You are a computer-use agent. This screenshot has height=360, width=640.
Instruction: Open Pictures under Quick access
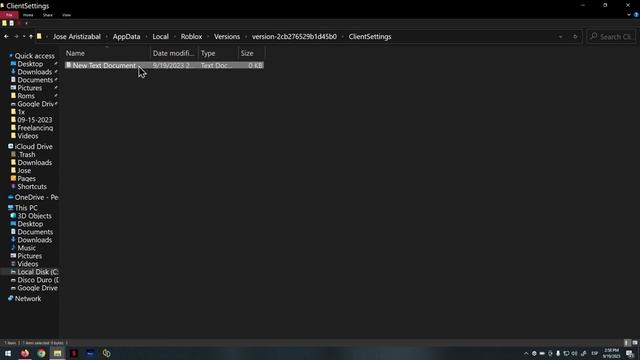pyautogui.click(x=29, y=88)
